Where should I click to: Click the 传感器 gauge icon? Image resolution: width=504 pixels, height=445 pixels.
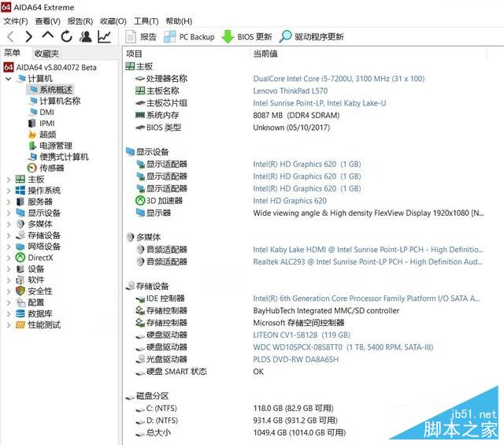[32, 168]
